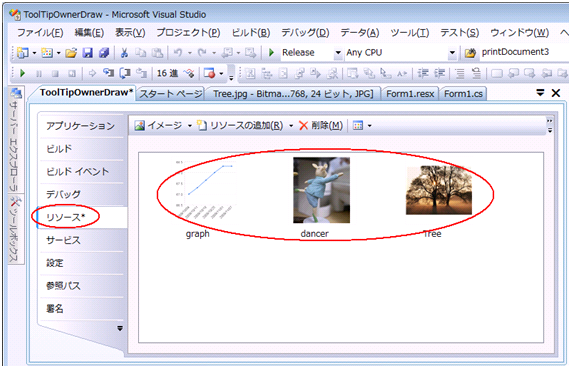
Task: Click the リソースの追加(R) button
Action: tap(241, 126)
